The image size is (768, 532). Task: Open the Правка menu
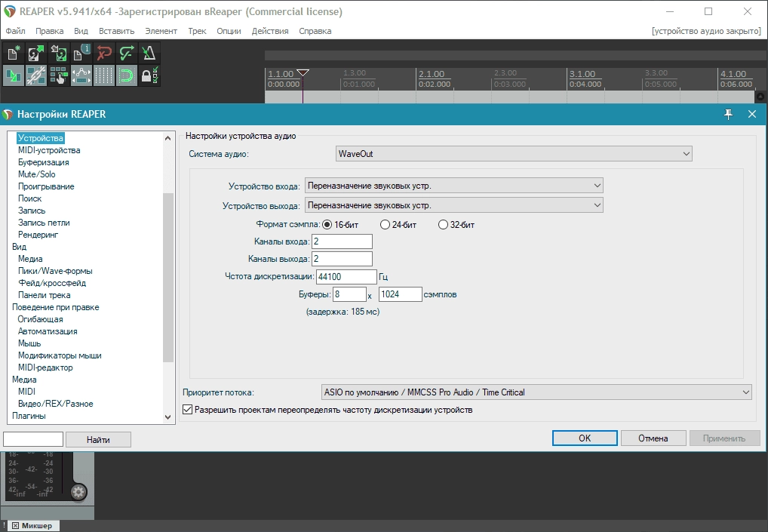50,31
